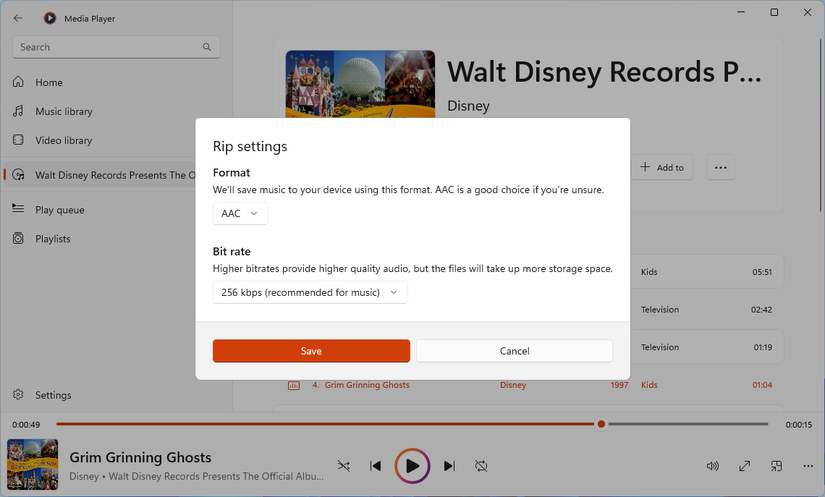This screenshot has width=825, height=497.
Task: Click the Settings gear icon
Action: coord(18,394)
